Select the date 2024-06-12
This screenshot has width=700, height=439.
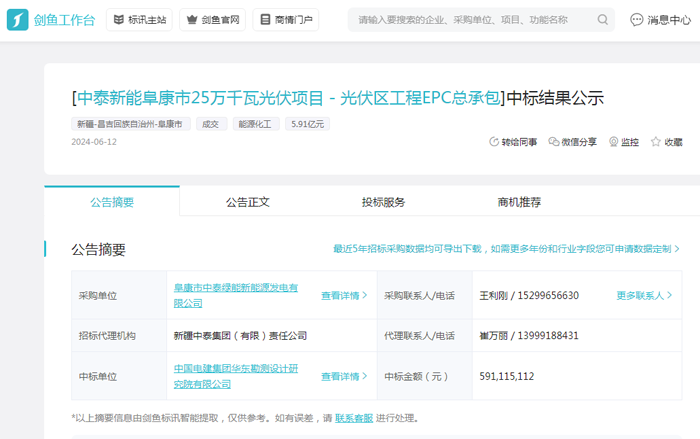94,142
